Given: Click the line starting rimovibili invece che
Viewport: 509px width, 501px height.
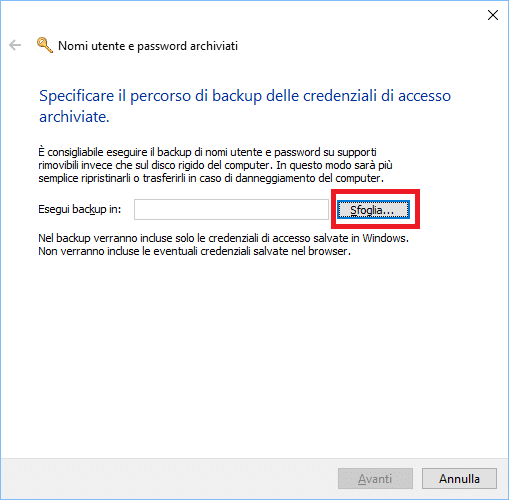Looking at the screenshot, I should click(215, 165).
